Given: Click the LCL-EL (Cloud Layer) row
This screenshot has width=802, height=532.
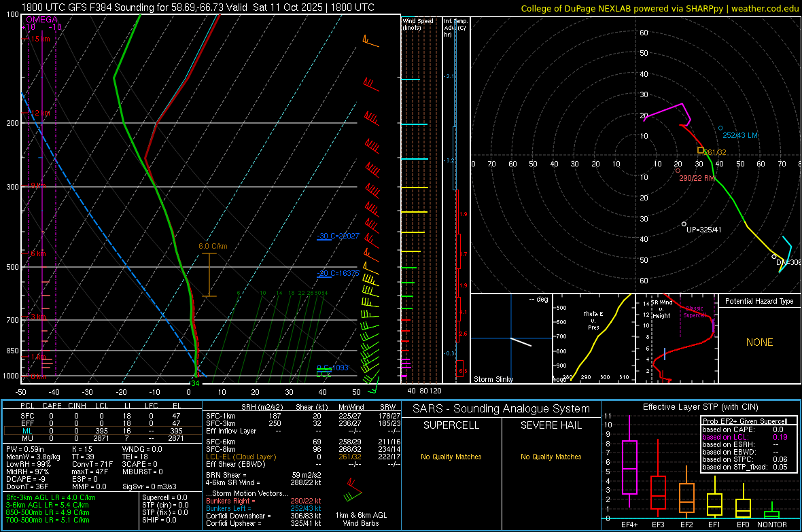Looking at the screenshot, I should pyautogui.click(x=303, y=457).
